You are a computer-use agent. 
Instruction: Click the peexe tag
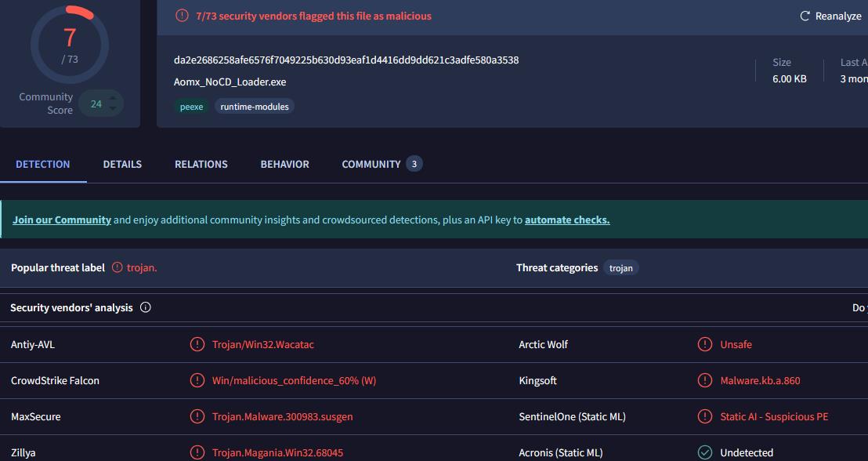(x=191, y=107)
